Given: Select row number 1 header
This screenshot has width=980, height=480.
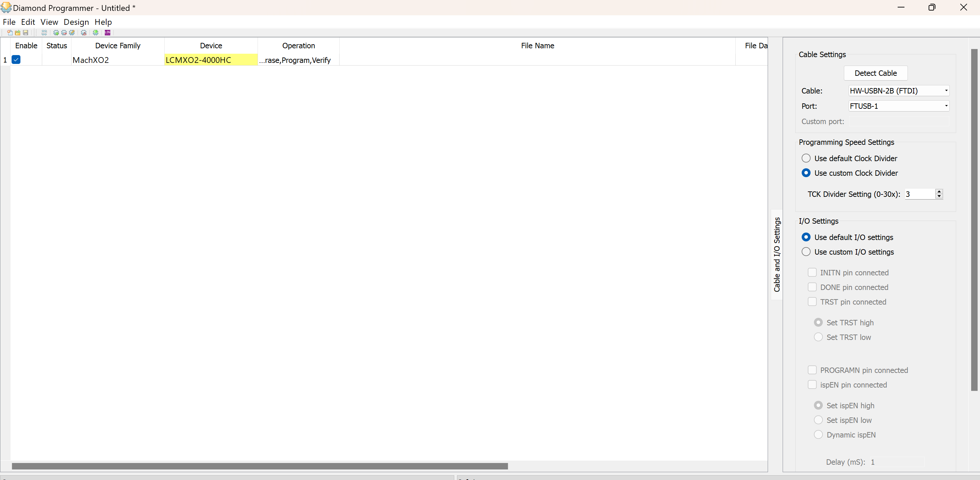Looking at the screenshot, I should (5, 60).
